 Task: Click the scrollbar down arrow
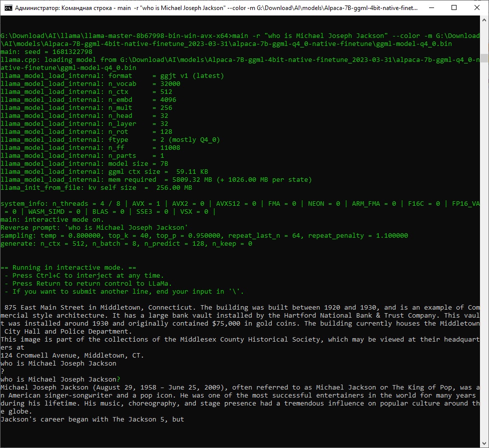pyautogui.click(x=484, y=443)
